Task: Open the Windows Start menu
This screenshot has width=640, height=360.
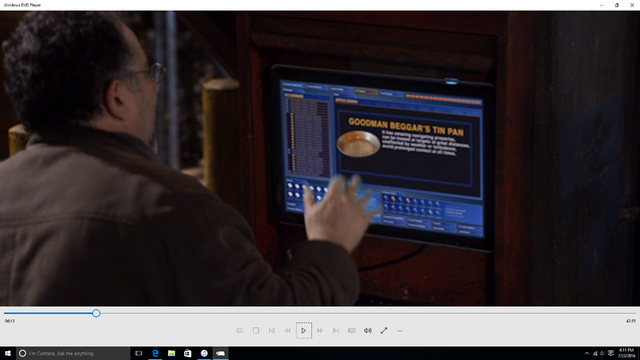Action: pos(8,353)
